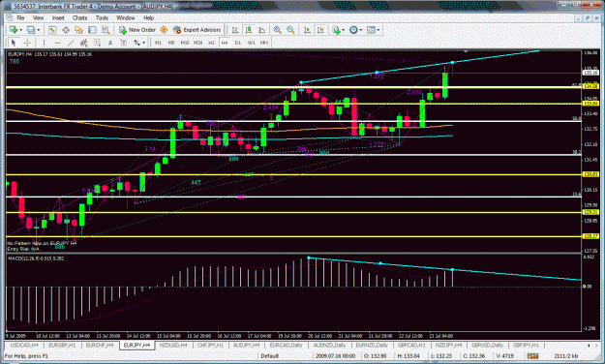605x364 pixels.
Task: Expand the New Chart dropdown arrow
Action: (x=21, y=30)
